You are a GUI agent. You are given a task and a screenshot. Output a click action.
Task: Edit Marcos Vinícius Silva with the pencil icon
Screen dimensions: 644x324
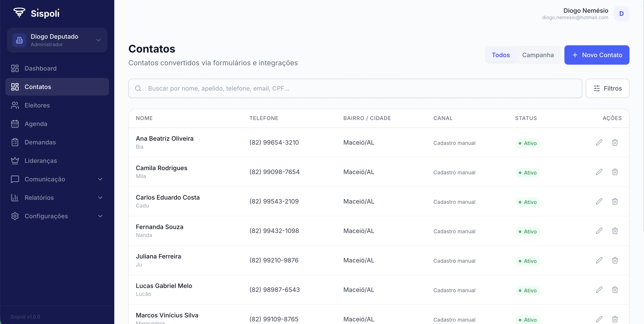(599, 319)
